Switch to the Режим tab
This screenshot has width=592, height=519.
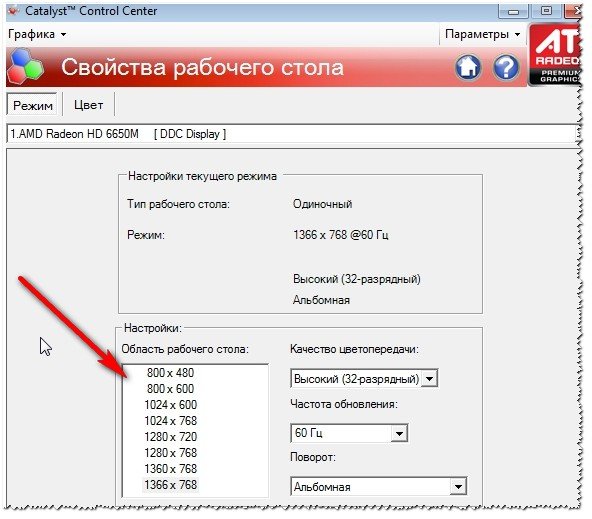point(32,105)
